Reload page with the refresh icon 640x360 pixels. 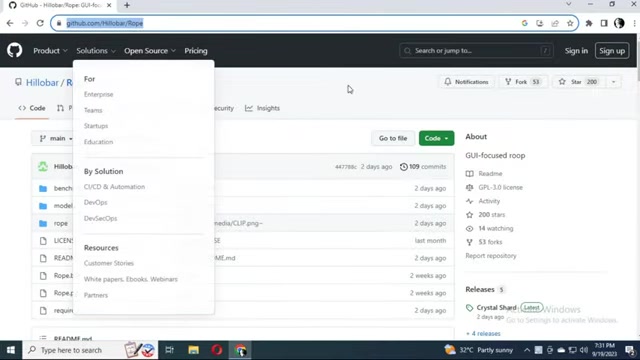pos(40,23)
